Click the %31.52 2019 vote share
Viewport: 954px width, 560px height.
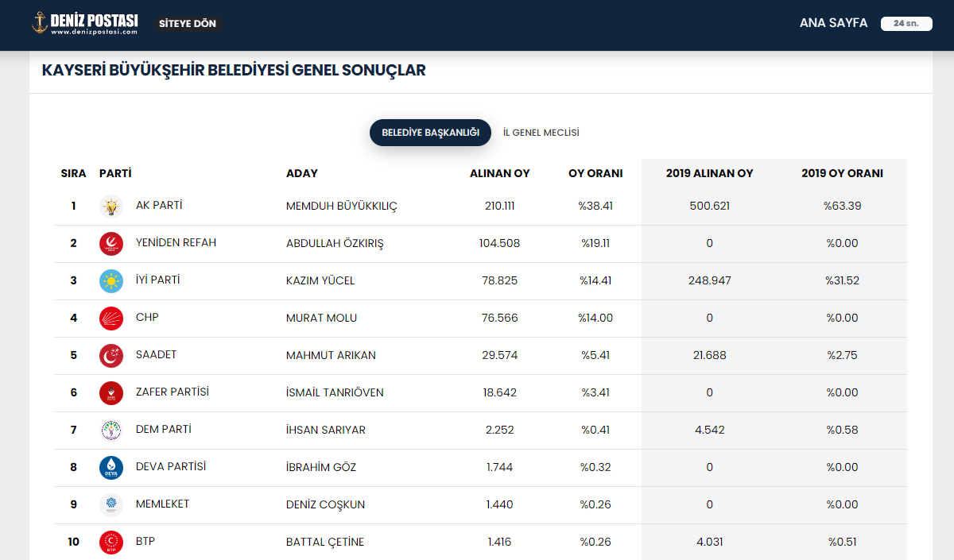pyautogui.click(x=843, y=280)
